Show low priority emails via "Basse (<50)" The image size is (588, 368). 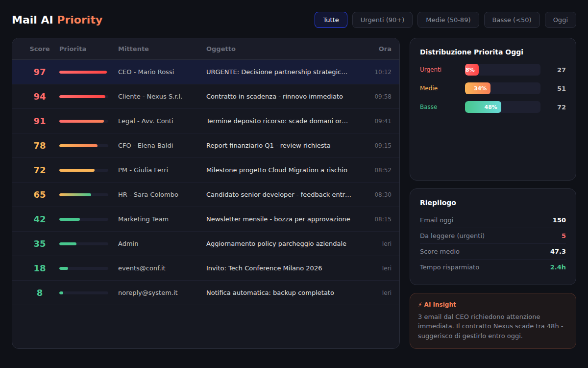(x=512, y=20)
